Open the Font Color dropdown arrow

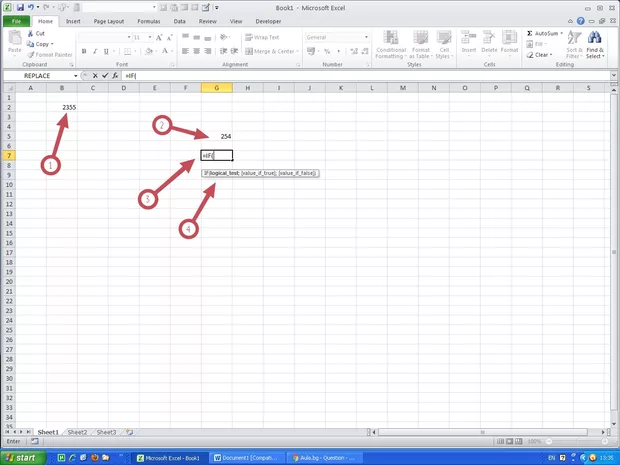click(173, 51)
